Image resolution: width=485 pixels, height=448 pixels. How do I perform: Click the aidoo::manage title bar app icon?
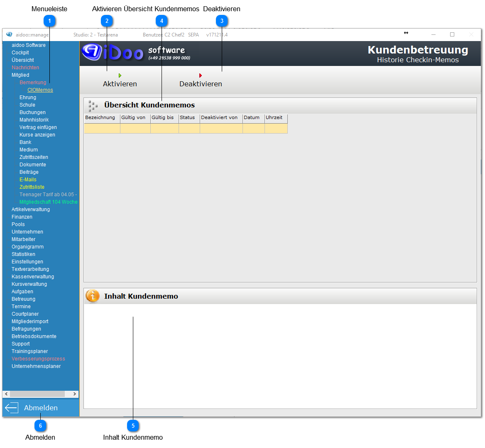pos(9,34)
